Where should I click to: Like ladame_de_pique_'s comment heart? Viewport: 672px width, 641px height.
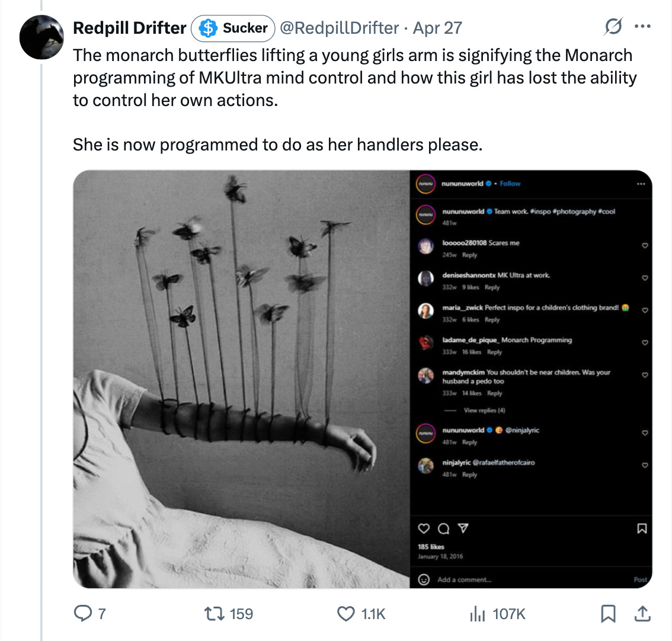pyautogui.click(x=645, y=342)
